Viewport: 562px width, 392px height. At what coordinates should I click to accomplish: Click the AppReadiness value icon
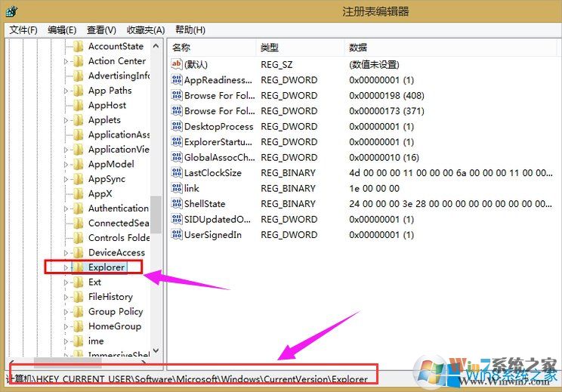coord(177,80)
